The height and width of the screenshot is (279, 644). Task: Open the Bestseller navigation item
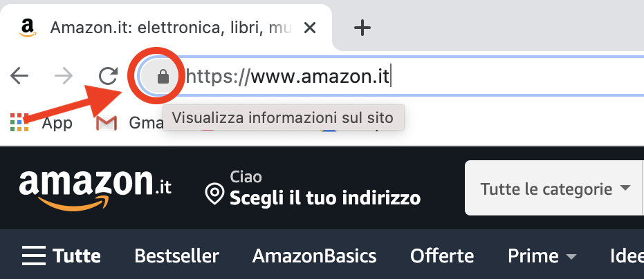pos(176,256)
